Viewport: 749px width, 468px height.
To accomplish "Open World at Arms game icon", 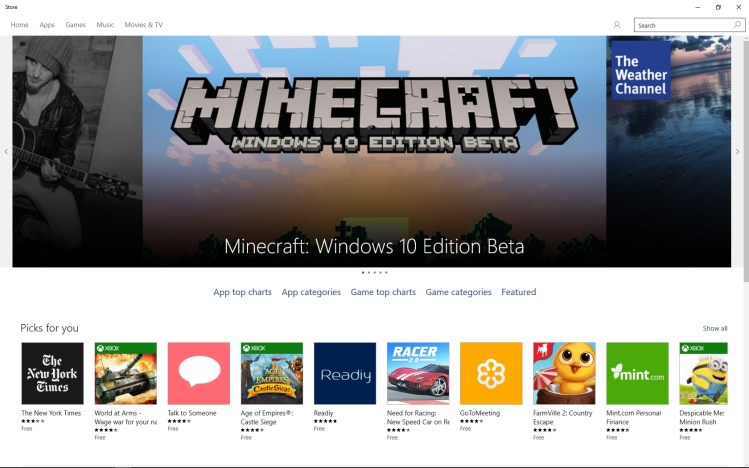I will point(126,373).
